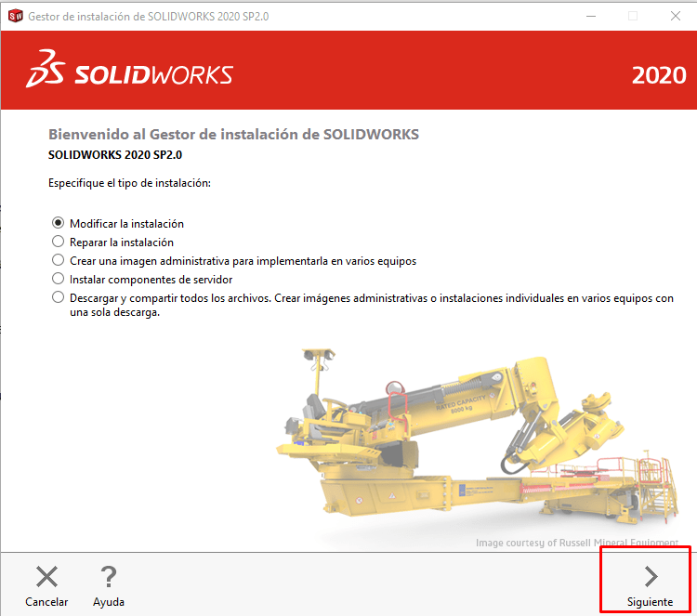Click the 'Bienvenido al Gestor de instalación' heading
697x616 pixels.
pyautogui.click(x=233, y=134)
